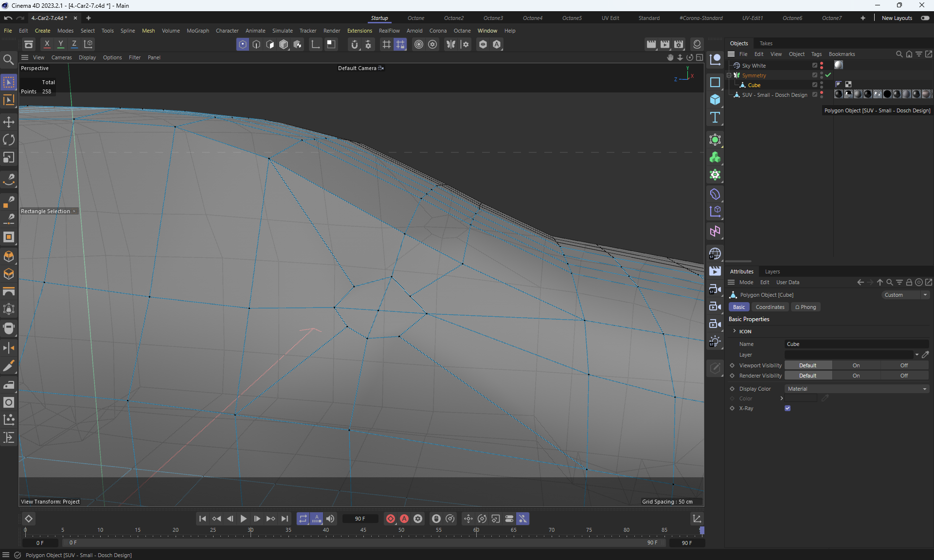Image resolution: width=934 pixels, height=560 pixels.
Task: Toggle X-axis lock icon
Action: (x=47, y=44)
